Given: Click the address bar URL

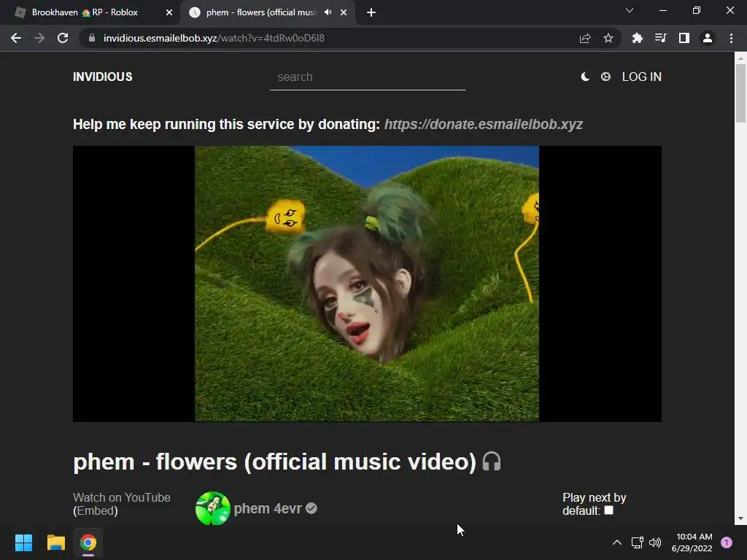Looking at the screenshot, I should click(214, 38).
